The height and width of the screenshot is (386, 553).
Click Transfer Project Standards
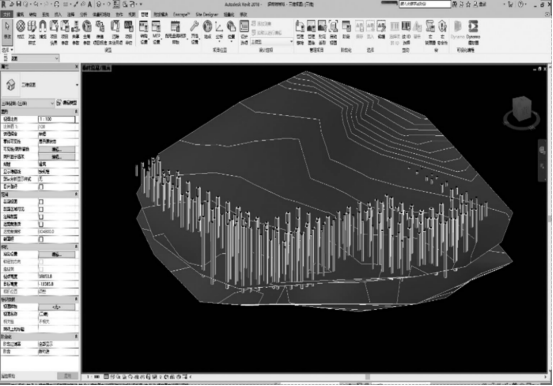100,32
